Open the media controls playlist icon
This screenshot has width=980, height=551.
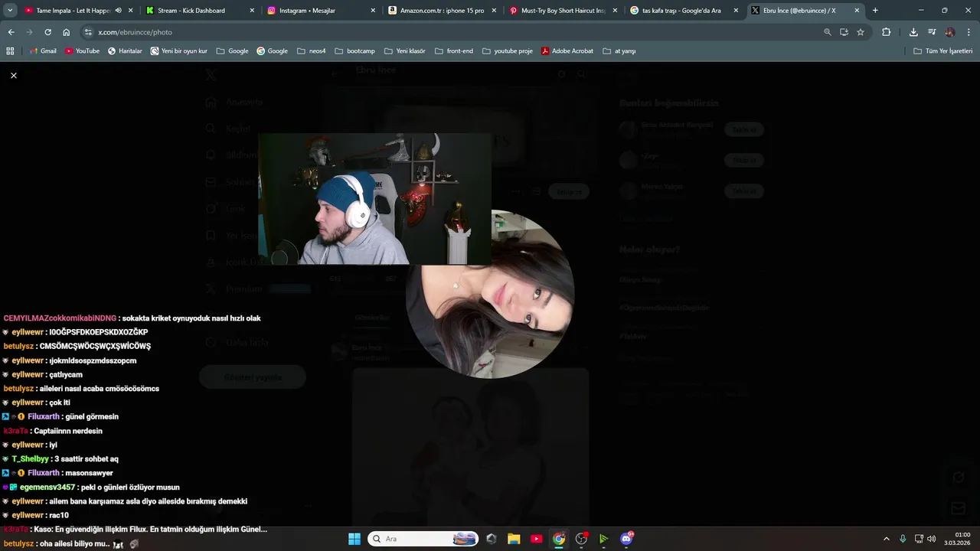[932, 32]
